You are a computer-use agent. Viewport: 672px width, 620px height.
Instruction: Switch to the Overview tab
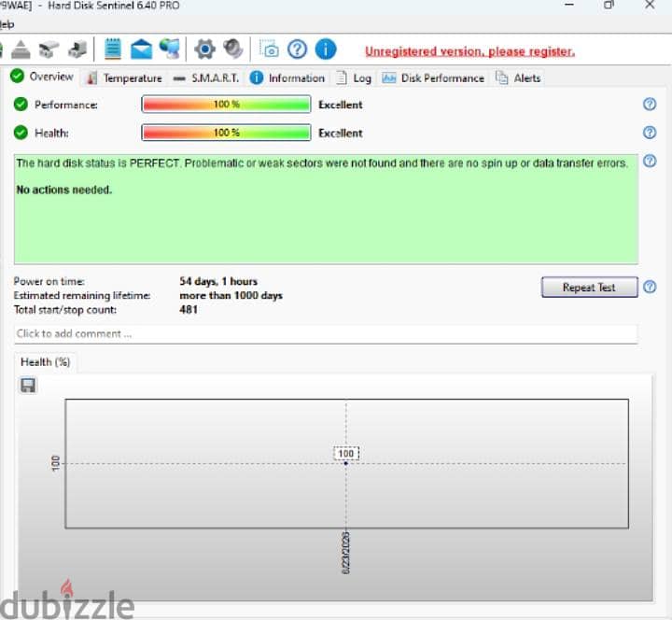point(42,77)
